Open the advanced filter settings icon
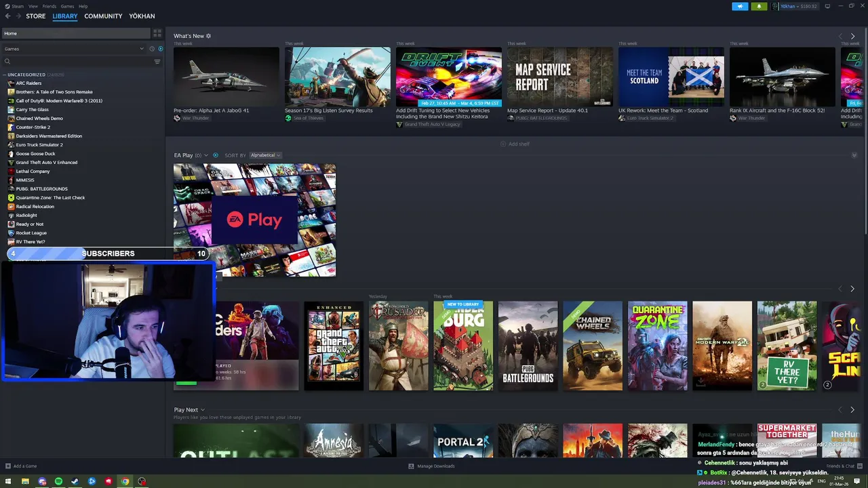This screenshot has height=488, width=868. [x=157, y=62]
